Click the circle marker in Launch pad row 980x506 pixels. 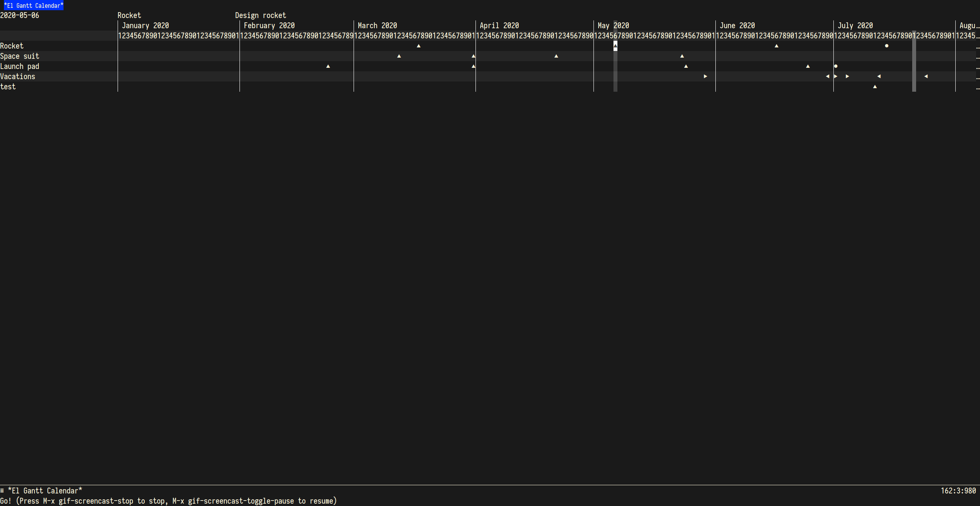[x=836, y=66]
